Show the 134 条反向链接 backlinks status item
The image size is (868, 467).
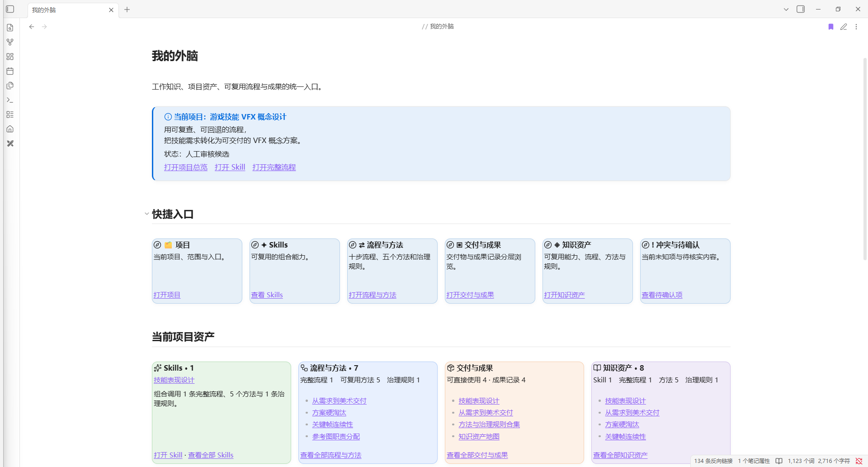coord(713,461)
